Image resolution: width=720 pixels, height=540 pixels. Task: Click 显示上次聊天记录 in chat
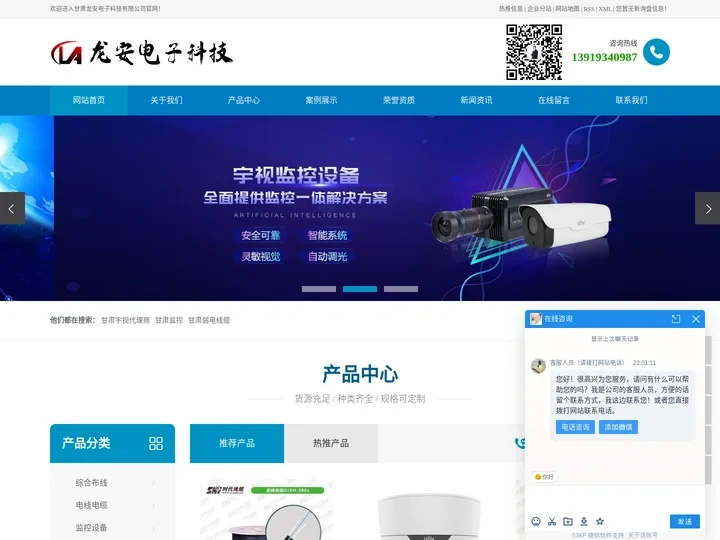click(615, 339)
